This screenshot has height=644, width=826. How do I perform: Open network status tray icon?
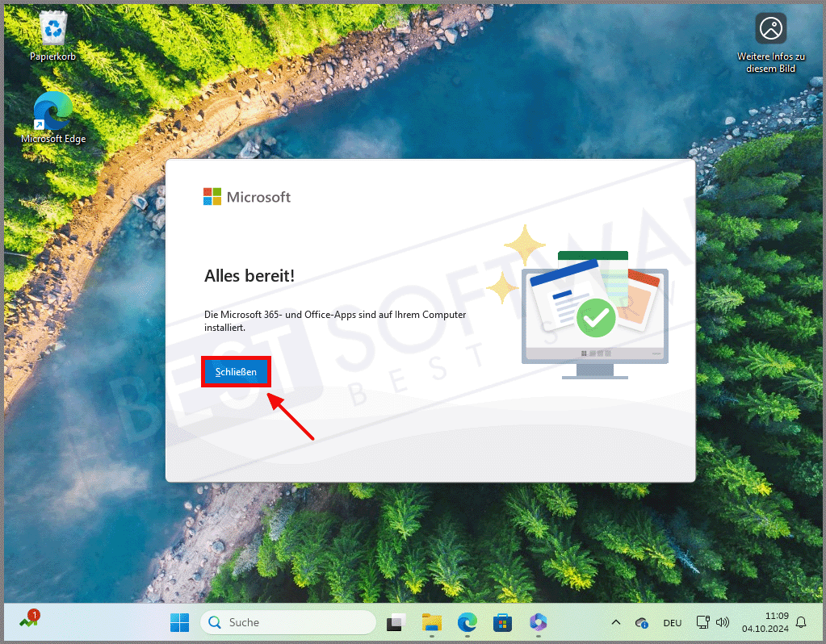click(x=702, y=622)
